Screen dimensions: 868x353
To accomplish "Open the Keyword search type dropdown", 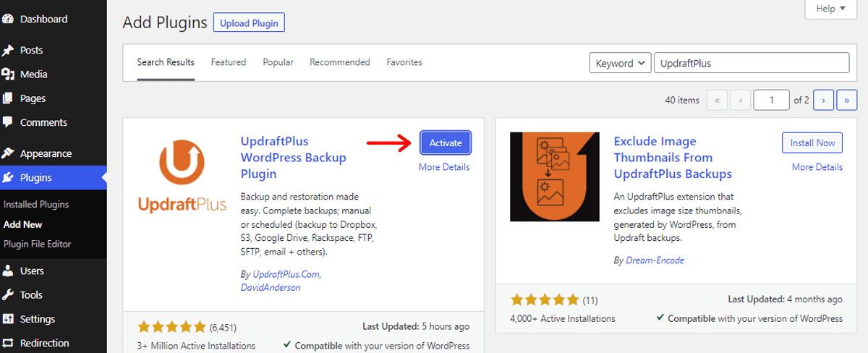I will (620, 63).
